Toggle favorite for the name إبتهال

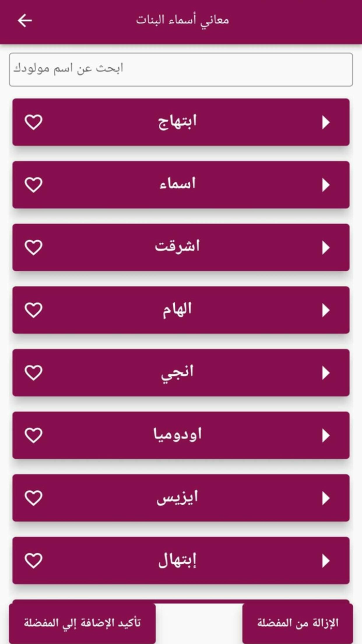(34, 560)
